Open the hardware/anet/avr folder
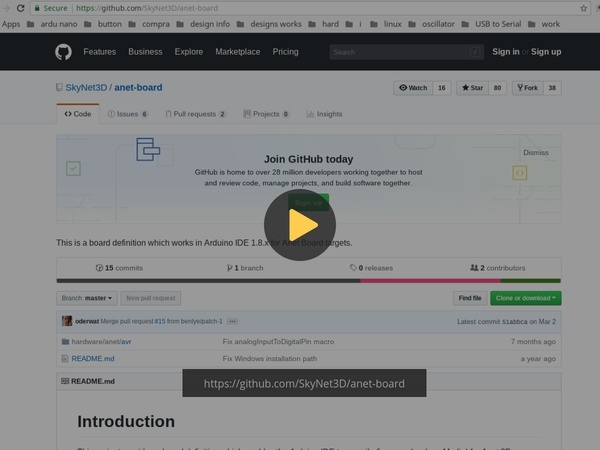 pyautogui.click(x=101, y=342)
